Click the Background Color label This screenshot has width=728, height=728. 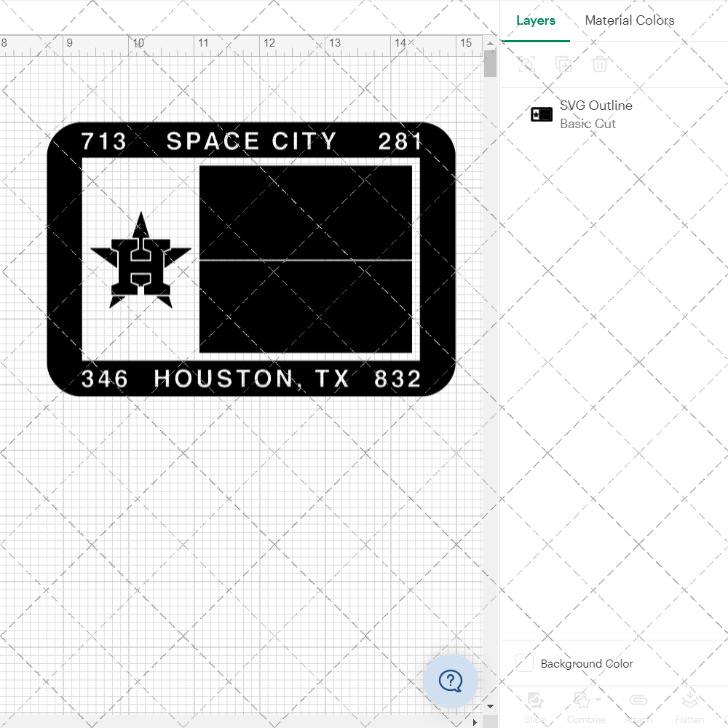tap(586, 663)
